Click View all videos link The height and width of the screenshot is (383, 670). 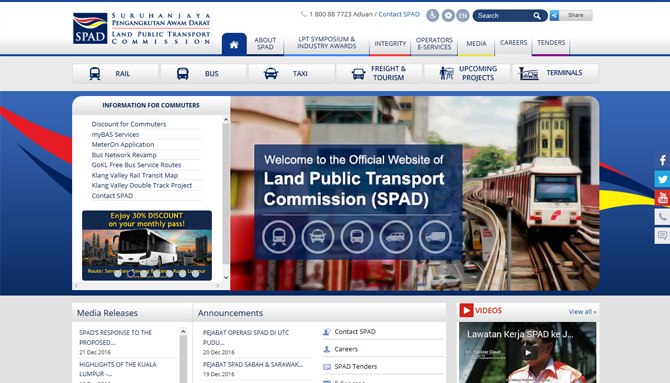[582, 312]
